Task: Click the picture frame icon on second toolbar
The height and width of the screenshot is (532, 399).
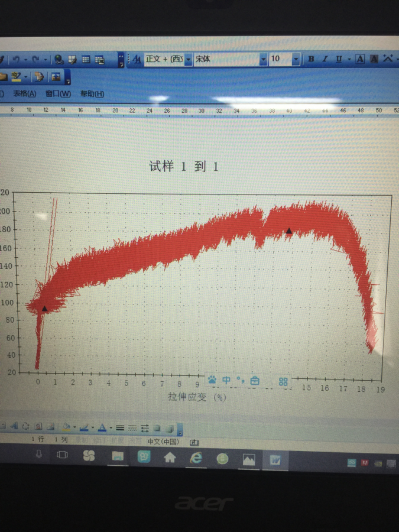Action: (x=56, y=77)
